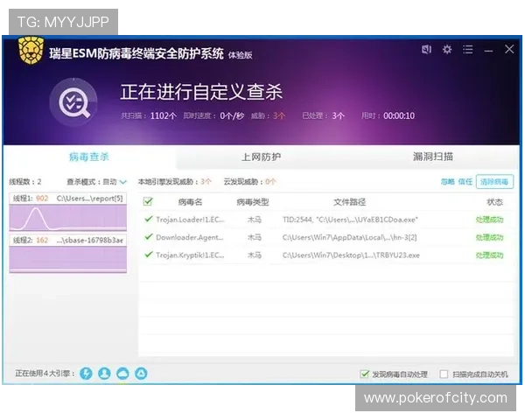
Task: Click the 状态 column header
Action: 494,202
